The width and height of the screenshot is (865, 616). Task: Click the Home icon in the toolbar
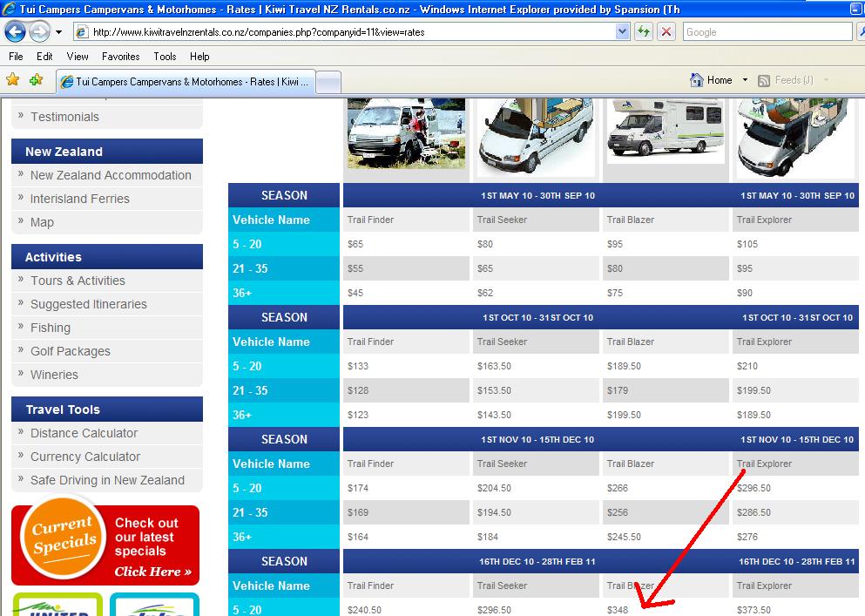696,80
